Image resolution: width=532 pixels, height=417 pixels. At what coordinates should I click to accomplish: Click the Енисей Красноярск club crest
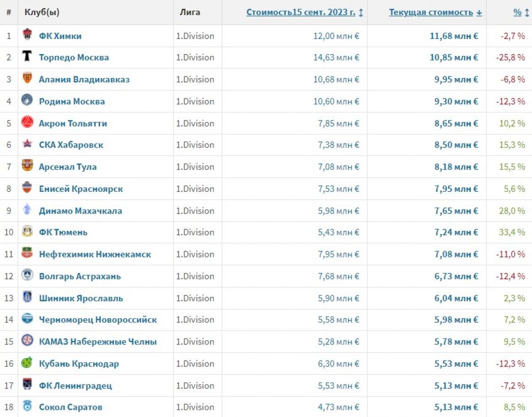27,188
